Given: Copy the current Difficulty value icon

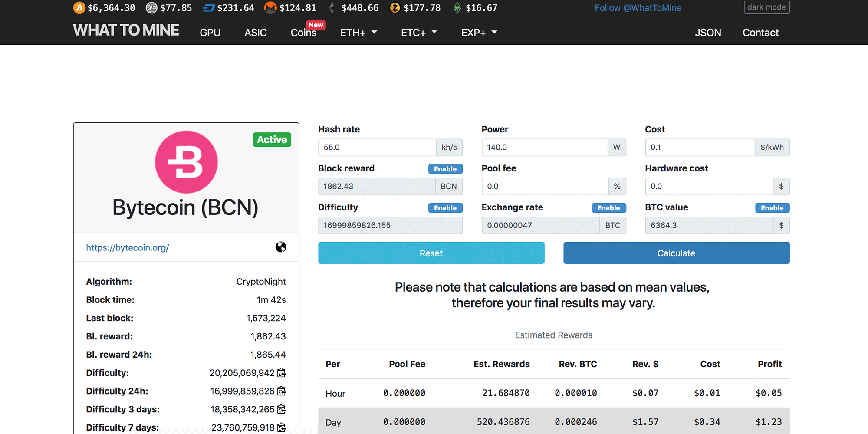Looking at the screenshot, I should point(282,373).
